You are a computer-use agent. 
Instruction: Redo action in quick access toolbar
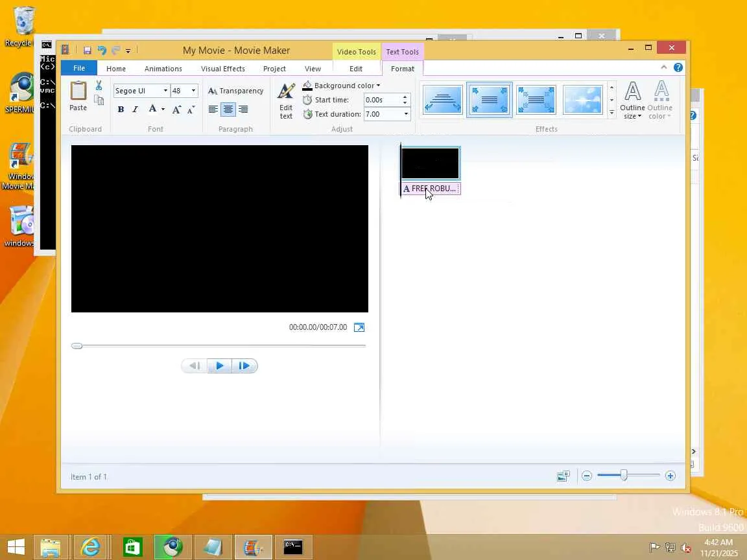tap(115, 50)
